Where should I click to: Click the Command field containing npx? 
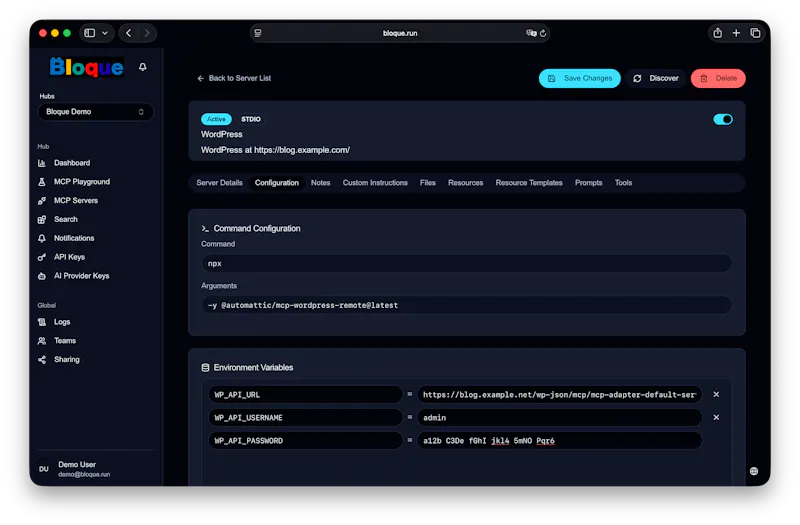point(466,263)
